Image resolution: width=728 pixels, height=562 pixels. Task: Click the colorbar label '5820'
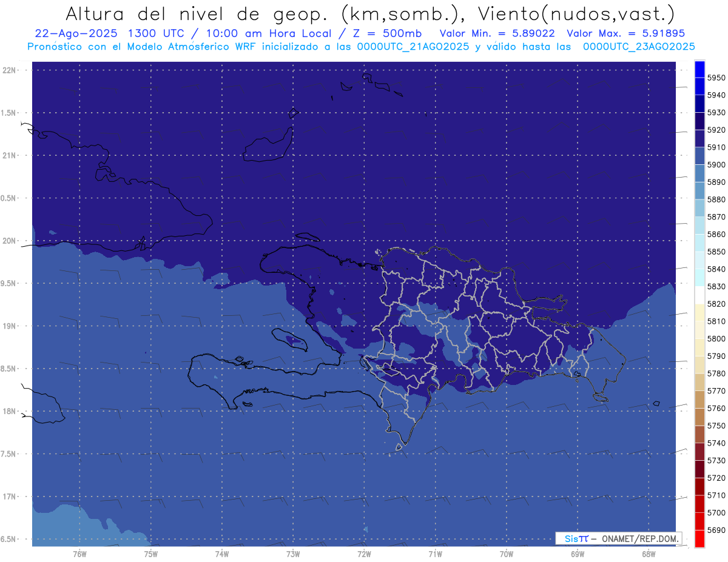point(716,304)
